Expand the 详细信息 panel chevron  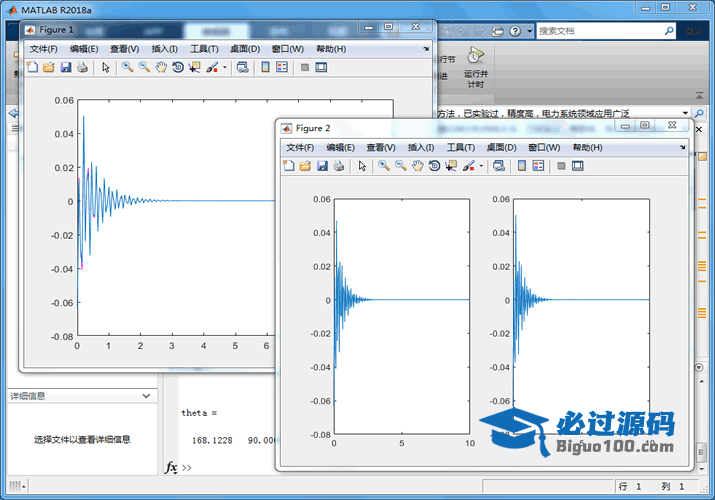[x=146, y=396]
